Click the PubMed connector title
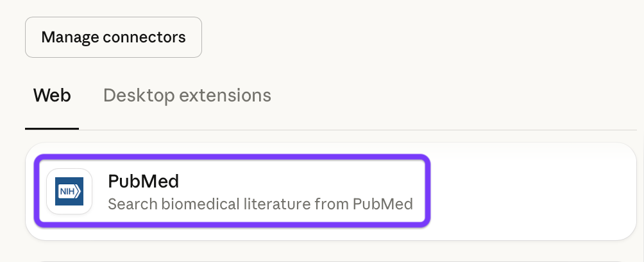 (143, 181)
